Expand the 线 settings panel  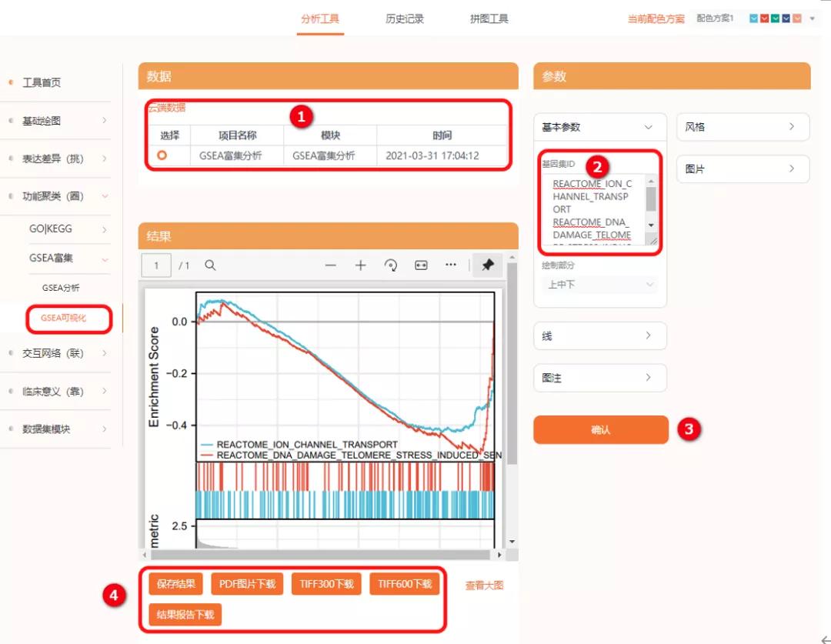(x=599, y=335)
